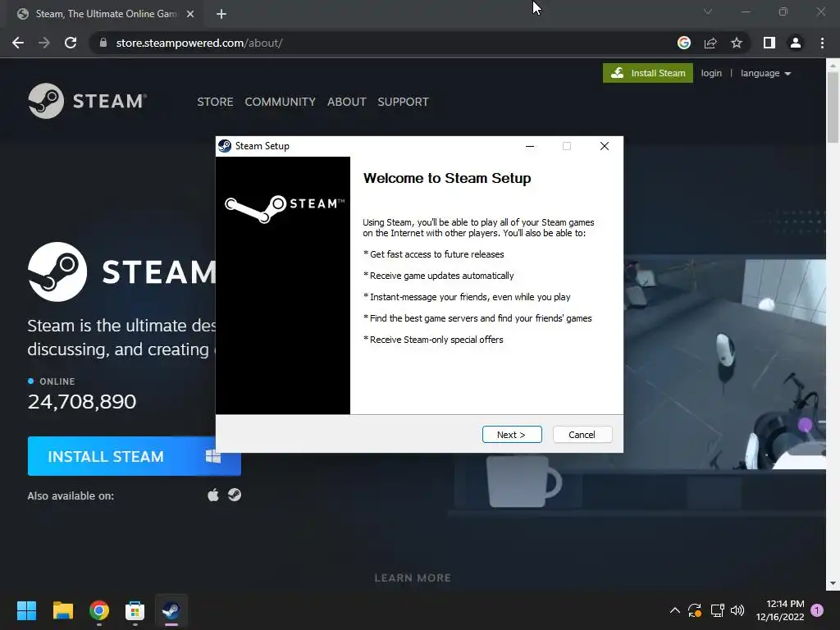Click Steam Setup title bar icon
Screen dimensions: 840x630
225,146
